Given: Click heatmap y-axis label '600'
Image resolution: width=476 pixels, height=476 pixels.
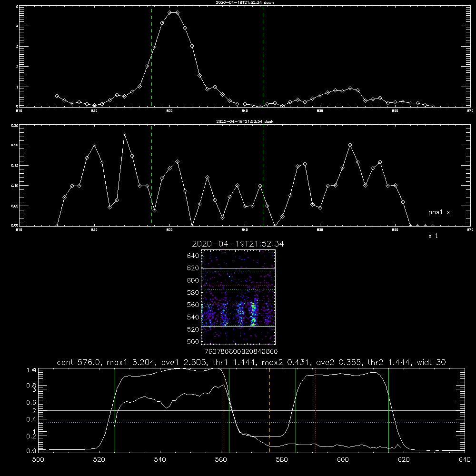Looking at the screenshot, I should click(x=193, y=280).
